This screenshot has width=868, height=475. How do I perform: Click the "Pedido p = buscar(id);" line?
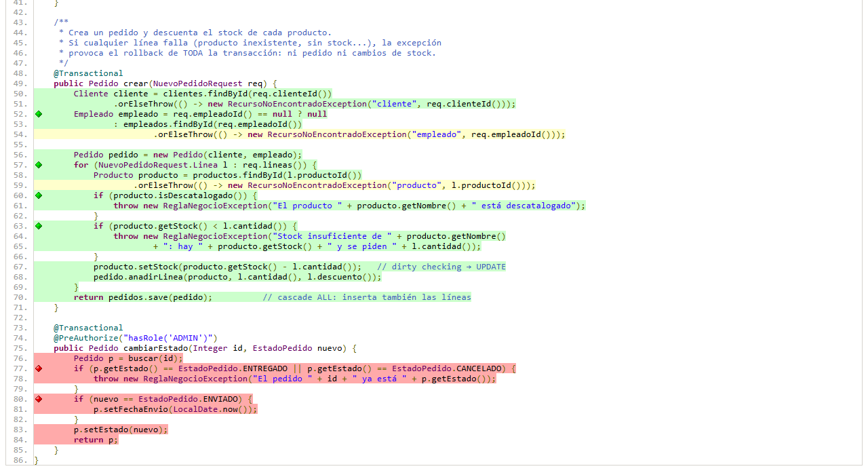tap(128, 358)
